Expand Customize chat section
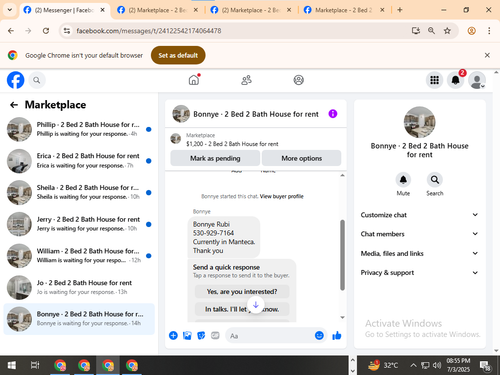This screenshot has width=500, height=375. click(419, 215)
